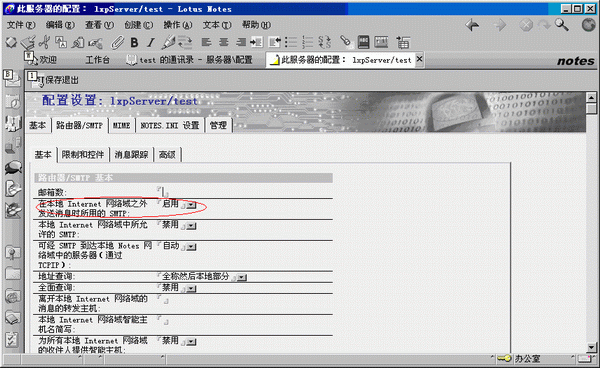Expand dropdown for local domain SMTP 禁用
Image resolution: width=600 pixels, height=368 pixels.
point(191,226)
